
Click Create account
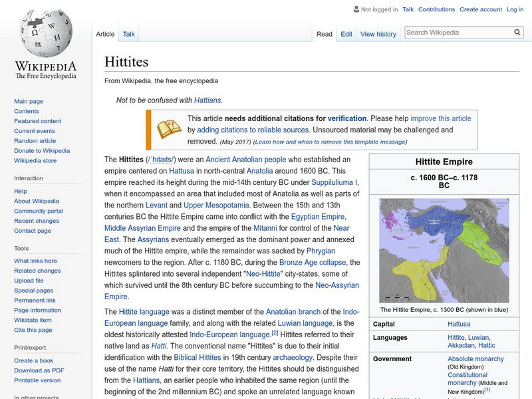tap(480, 9)
